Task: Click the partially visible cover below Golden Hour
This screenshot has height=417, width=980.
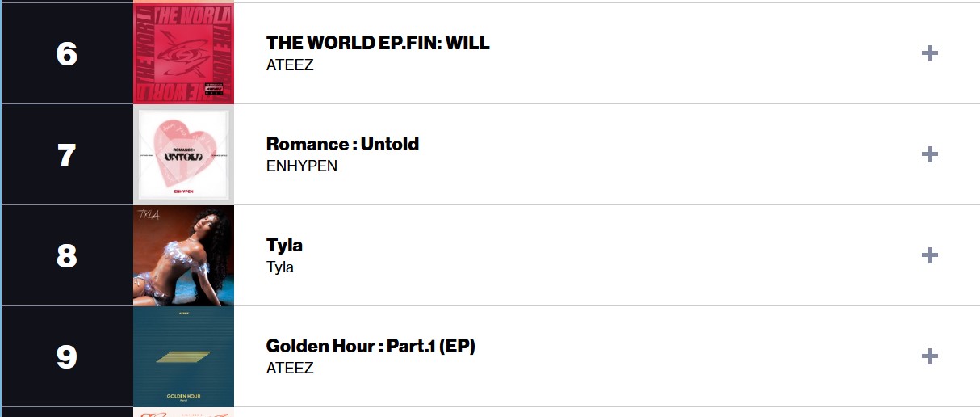Action: tap(183, 412)
